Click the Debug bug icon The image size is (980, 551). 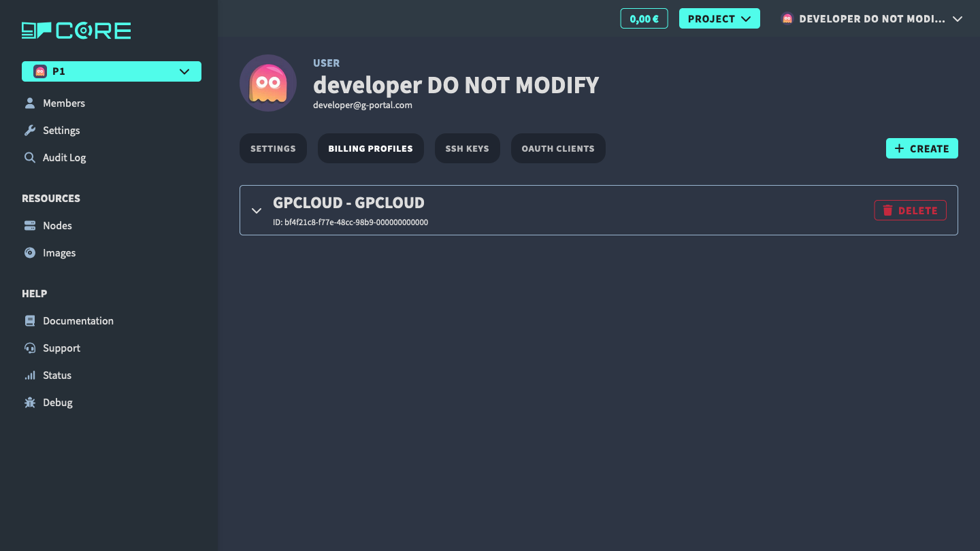pyautogui.click(x=30, y=403)
